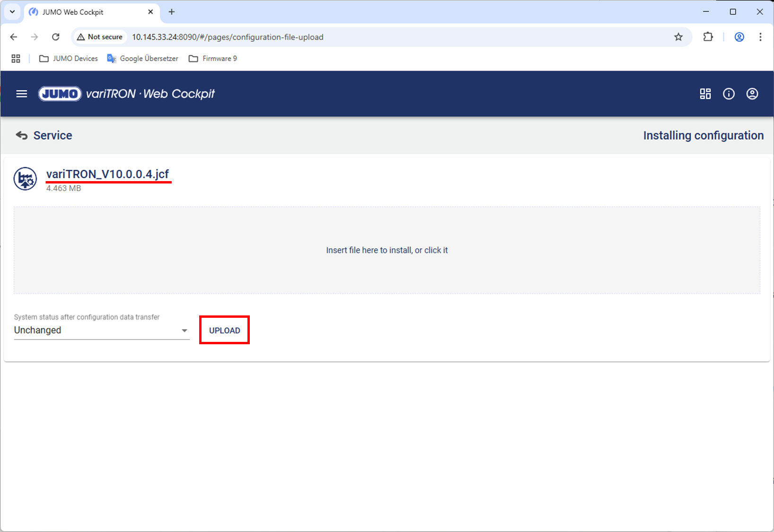Maximize the browser window

click(x=733, y=12)
